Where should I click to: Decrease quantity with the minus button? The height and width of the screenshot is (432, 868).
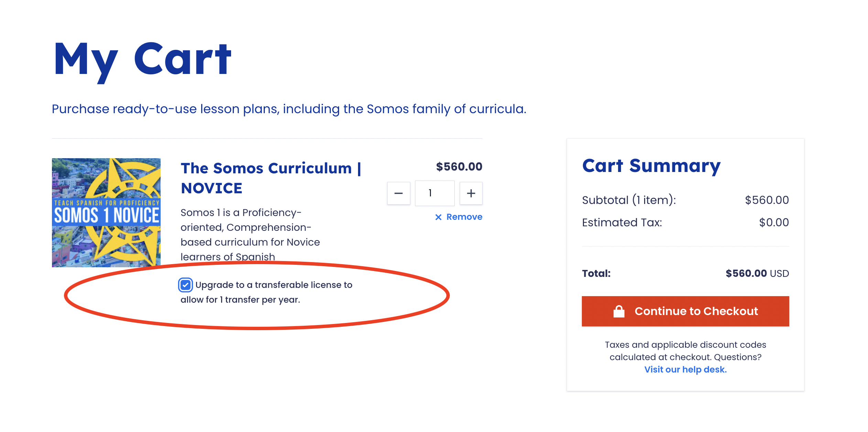(398, 193)
